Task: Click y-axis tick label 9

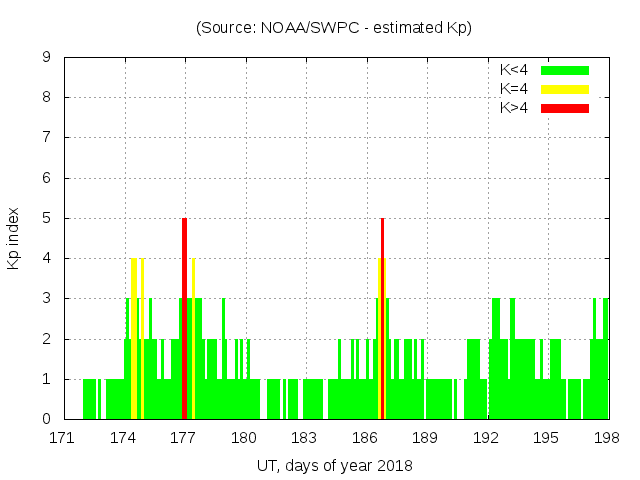Action: point(47,58)
